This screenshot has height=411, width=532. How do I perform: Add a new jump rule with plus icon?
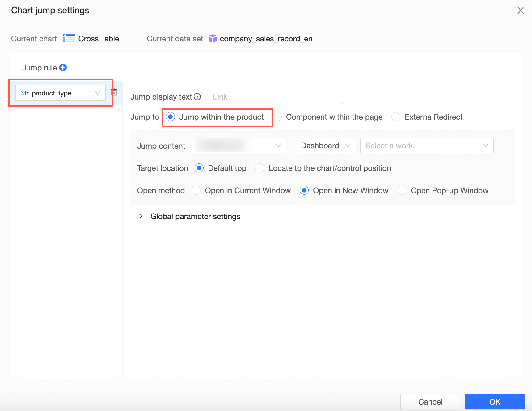(63, 68)
